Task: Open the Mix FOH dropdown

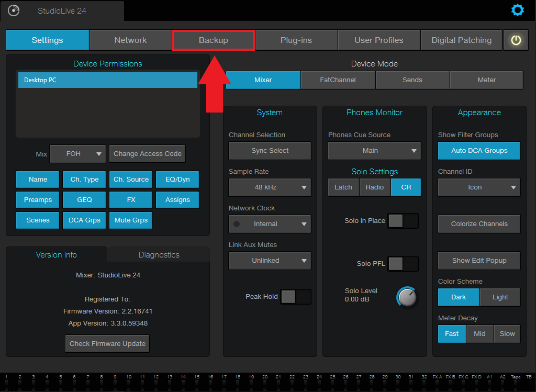Action: [x=78, y=154]
